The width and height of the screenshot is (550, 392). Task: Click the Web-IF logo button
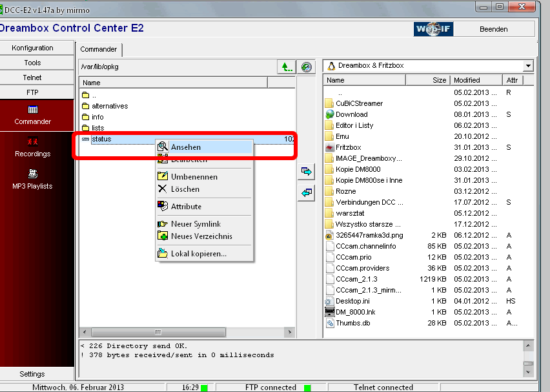pyautogui.click(x=433, y=29)
